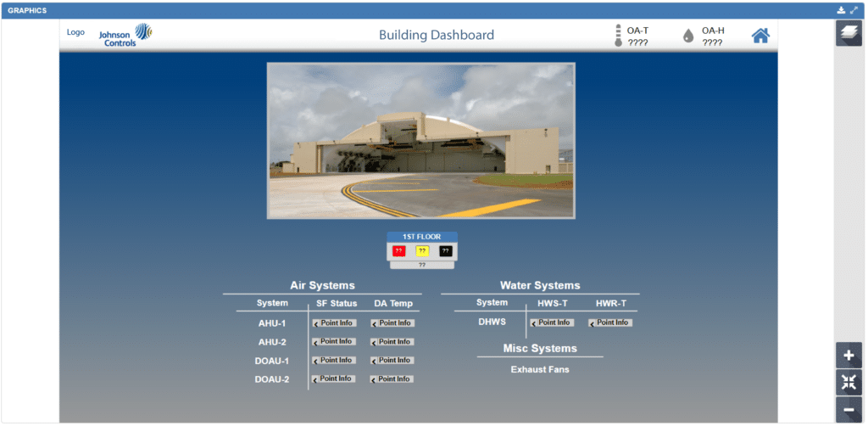Click the SF Status column header
The height and width of the screenshot is (426, 868).
(x=337, y=304)
